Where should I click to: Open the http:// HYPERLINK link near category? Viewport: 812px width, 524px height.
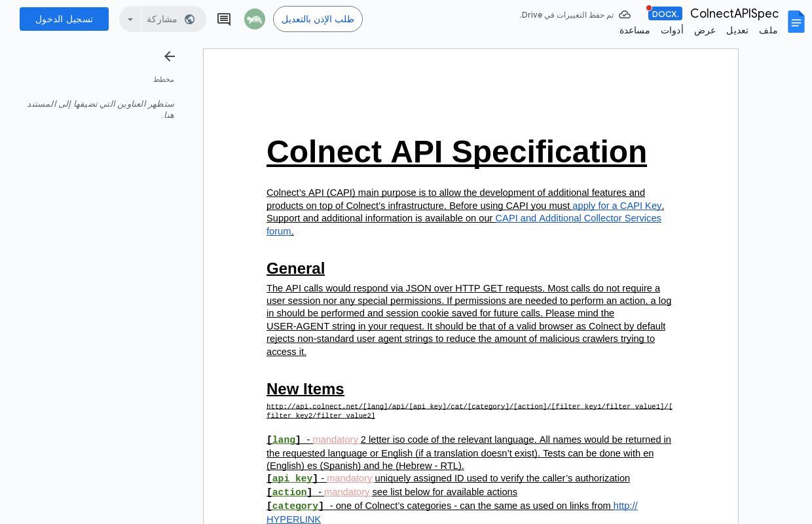[452, 512]
